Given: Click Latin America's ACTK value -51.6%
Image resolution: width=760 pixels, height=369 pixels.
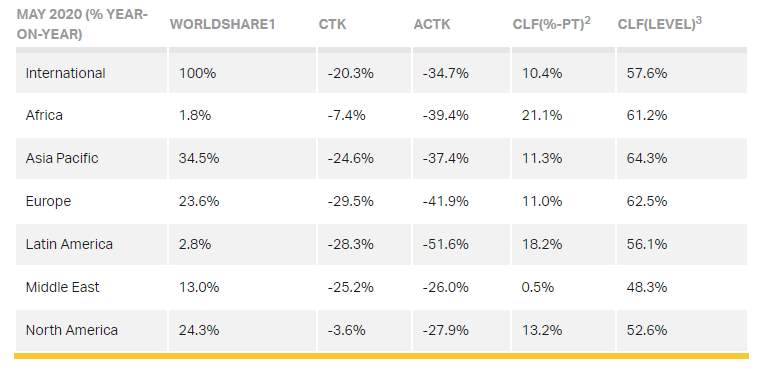Looking at the screenshot, I should (445, 244).
